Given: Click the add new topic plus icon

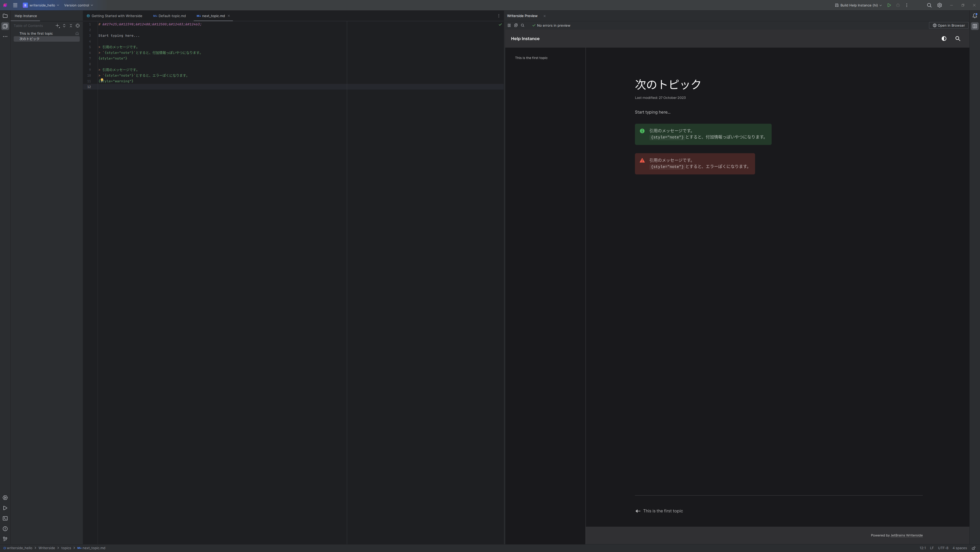Looking at the screenshot, I should [57, 26].
